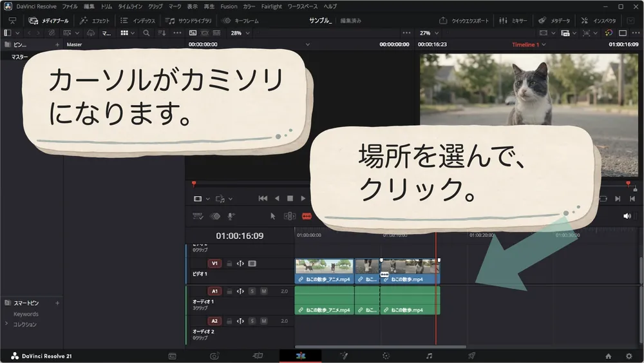Open the タイムライン menu
The height and width of the screenshot is (363, 644).
(x=130, y=6)
